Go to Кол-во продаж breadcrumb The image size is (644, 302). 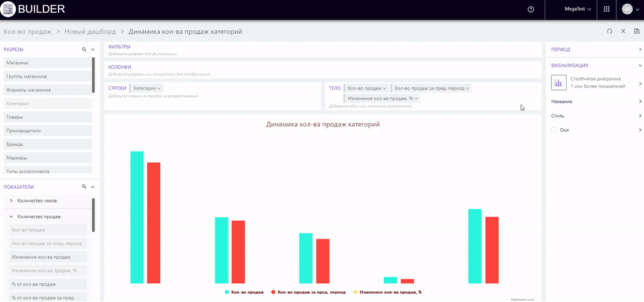(28, 31)
